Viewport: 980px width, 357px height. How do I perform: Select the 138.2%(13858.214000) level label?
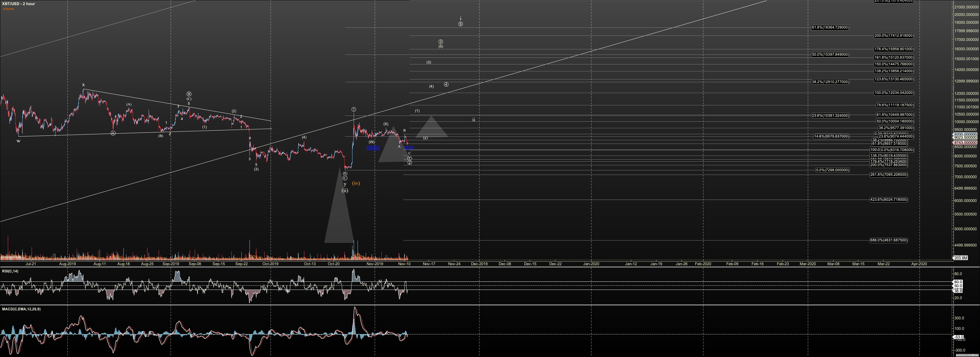coord(894,71)
